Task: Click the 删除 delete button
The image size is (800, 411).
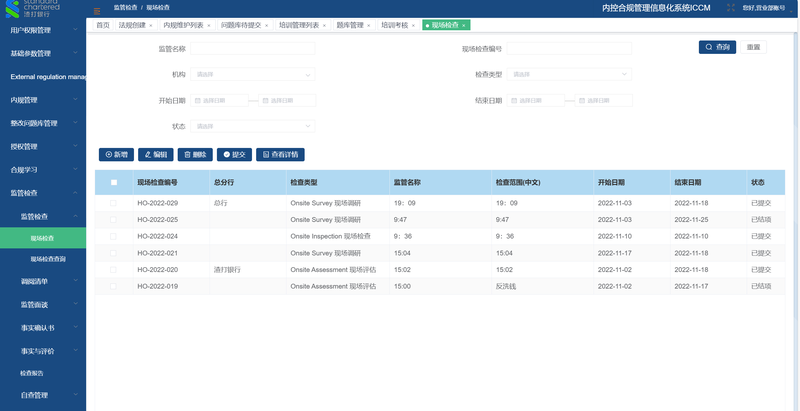Action: click(x=194, y=154)
